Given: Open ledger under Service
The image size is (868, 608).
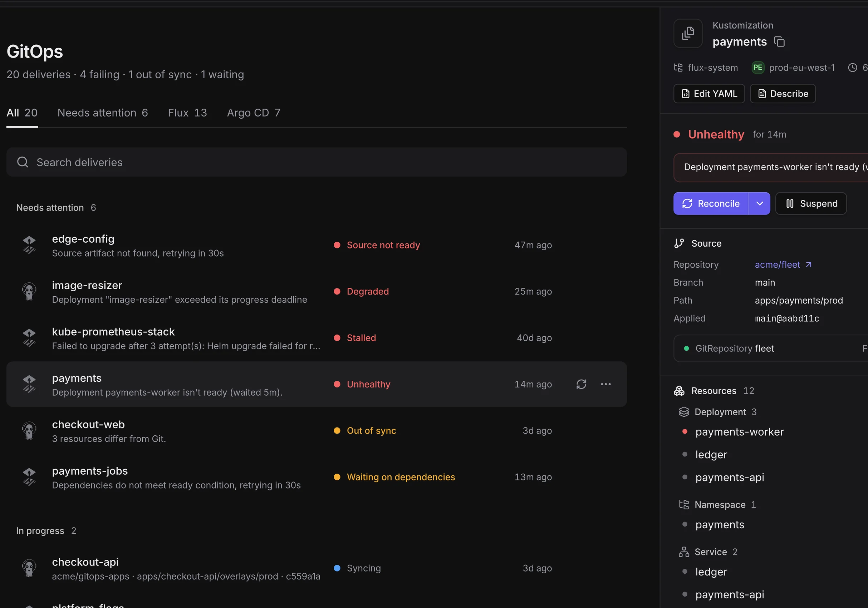Looking at the screenshot, I should [x=711, y=572].
